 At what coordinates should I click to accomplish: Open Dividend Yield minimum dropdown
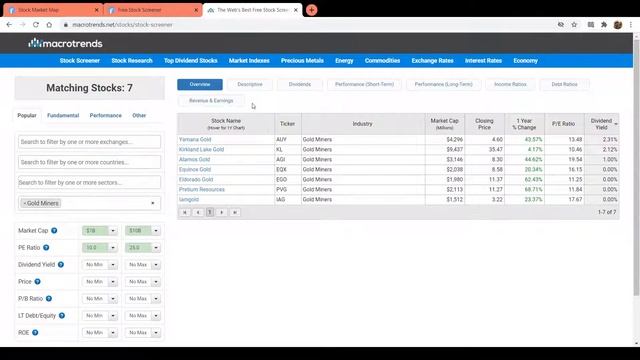point(113,265)
